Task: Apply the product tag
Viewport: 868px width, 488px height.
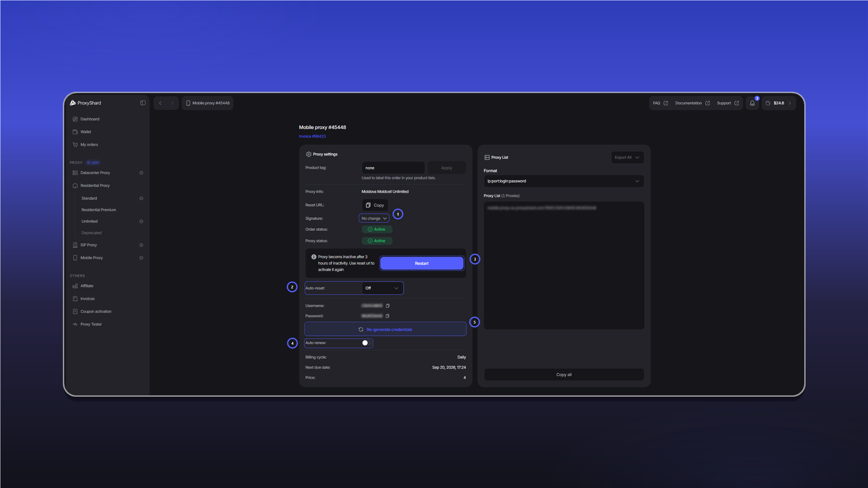Action: point(447,168)
